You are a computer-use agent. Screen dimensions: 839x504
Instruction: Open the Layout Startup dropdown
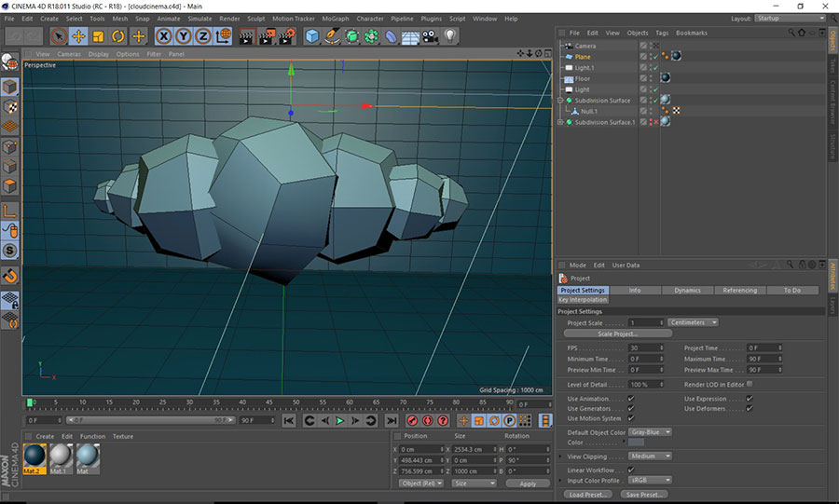(x=791, y=19)
